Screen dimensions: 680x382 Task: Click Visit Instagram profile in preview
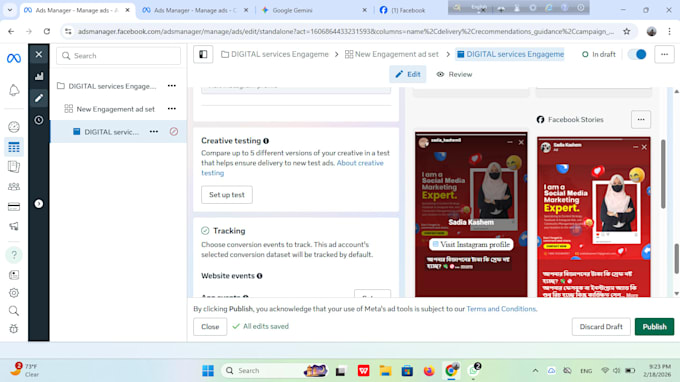pos(471,245)
